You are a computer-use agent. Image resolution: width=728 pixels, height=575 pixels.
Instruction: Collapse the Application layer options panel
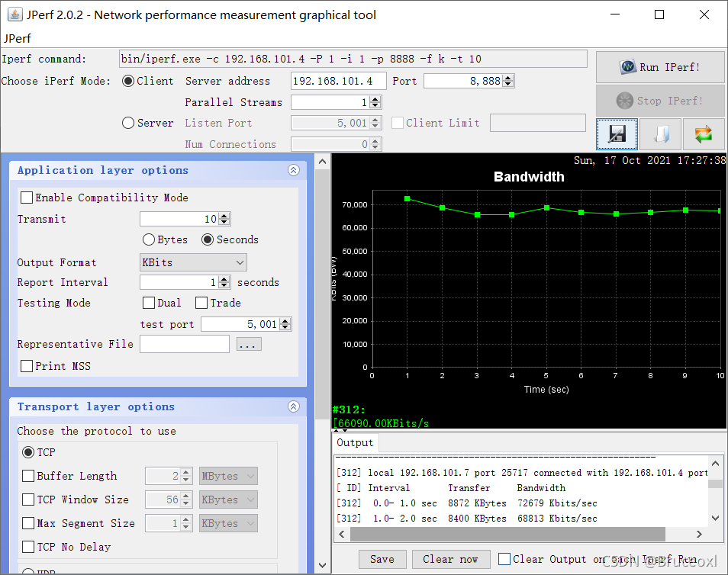pos(294,170)
